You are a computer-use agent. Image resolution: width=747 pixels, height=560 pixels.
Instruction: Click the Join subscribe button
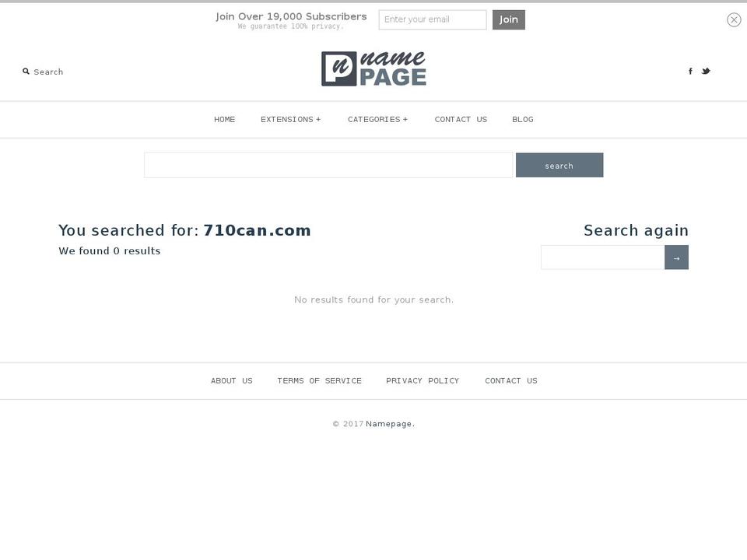pyautogui.click(x=509, y=19)
